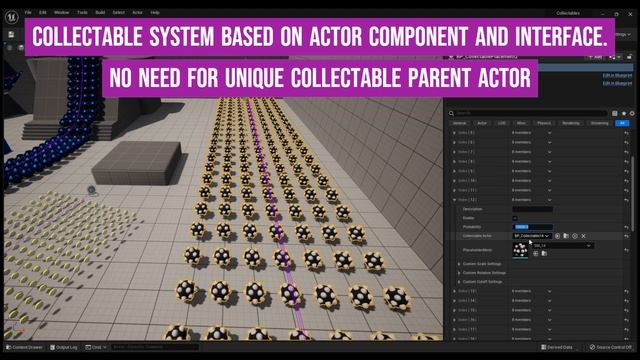
Task: Open the PlaceholderMesh asset dropdown
Action: (562, 246)
